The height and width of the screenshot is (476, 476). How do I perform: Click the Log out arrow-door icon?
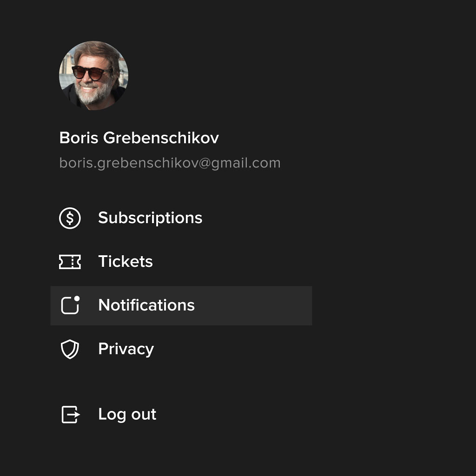click(x=71, y=414)
